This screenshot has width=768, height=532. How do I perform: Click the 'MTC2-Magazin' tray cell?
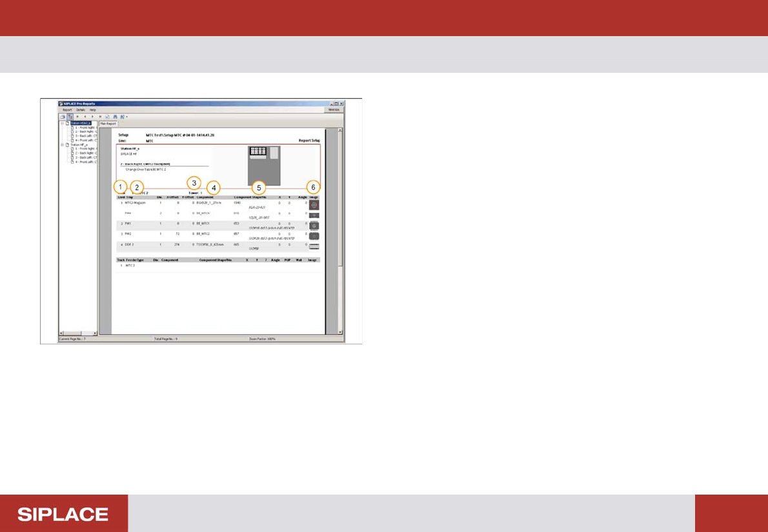click(136, 202)
